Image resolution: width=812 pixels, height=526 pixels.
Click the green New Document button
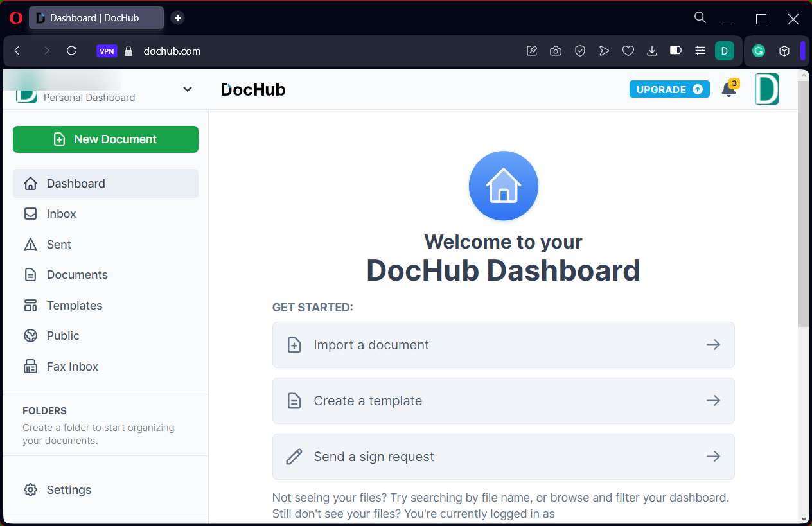tap(105, 139)
